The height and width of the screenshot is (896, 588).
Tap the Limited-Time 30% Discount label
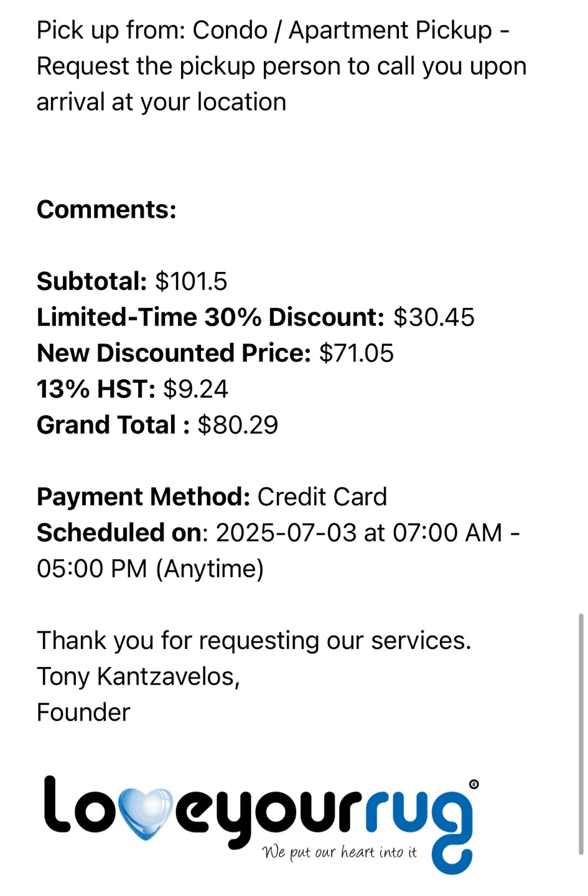click(211, 317)
